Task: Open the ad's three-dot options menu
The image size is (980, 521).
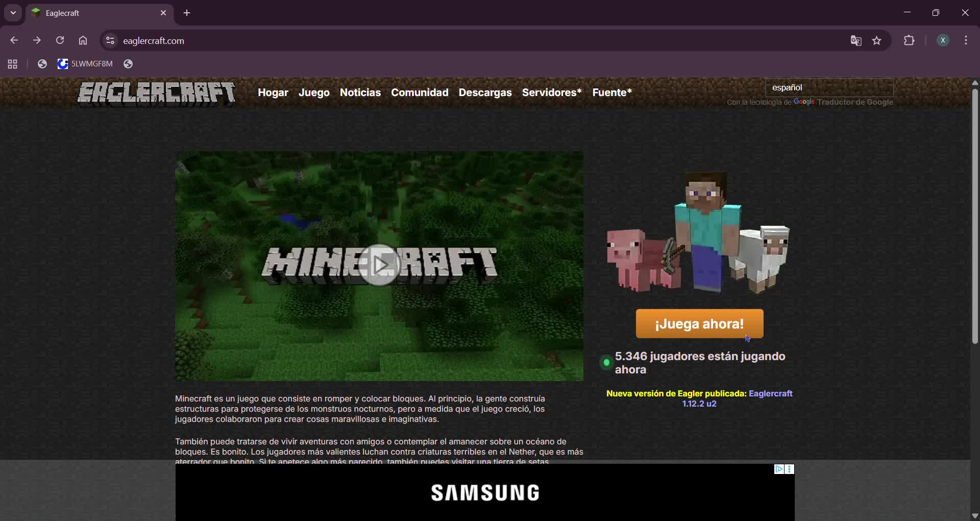Action: (790, 469)
